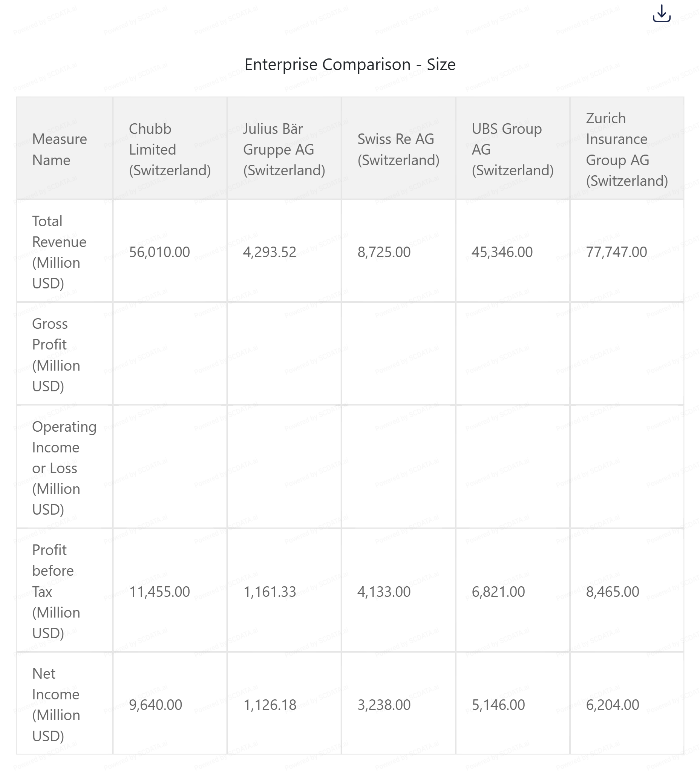The width and height of the screenshot is (700, 771).
Task: Click Chubb's total revenue value 56,010.00
Action: (x=159, y=252)
